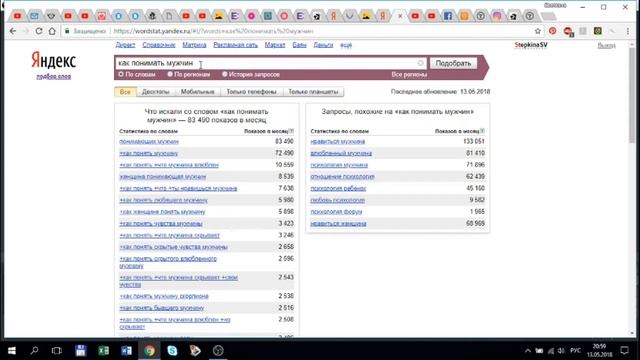640x360 pixels.
Task: Open the browser home page icon
Action: click(x=52, y=31)
